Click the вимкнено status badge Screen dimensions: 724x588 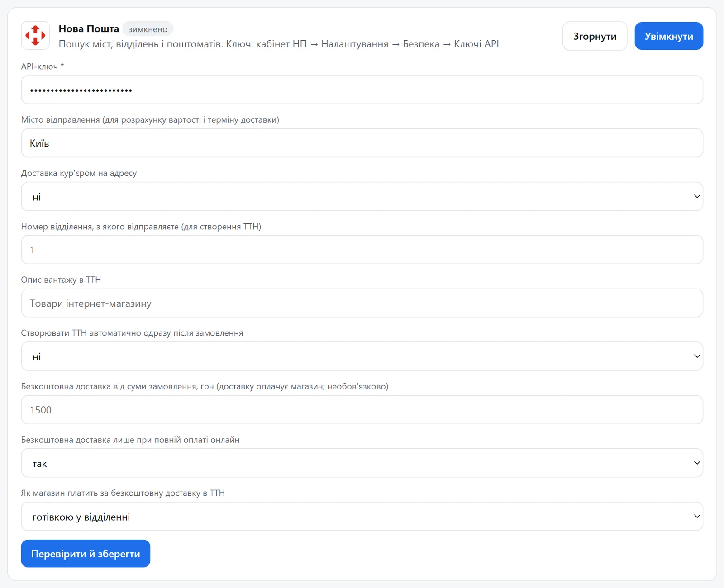[148, 29]
